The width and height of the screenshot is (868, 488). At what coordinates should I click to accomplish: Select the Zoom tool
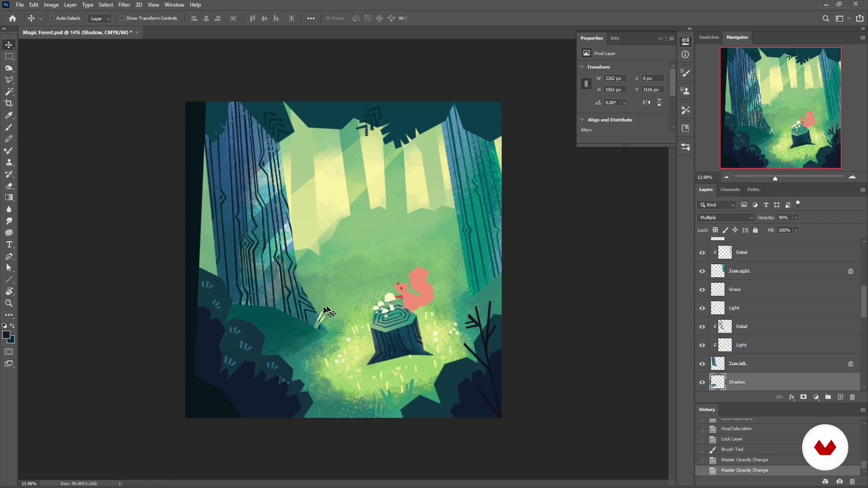9,303
